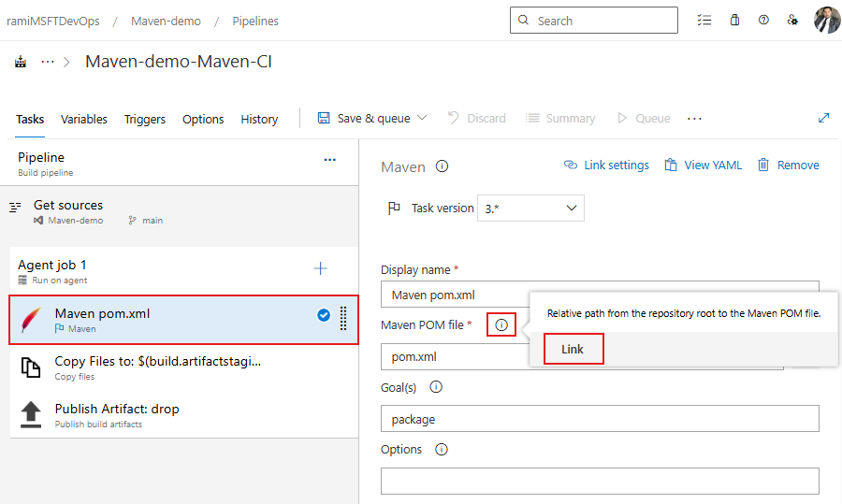Screen dimensions: 842x504
Task: Expand editor to full screen
Action: coord(823,118)
